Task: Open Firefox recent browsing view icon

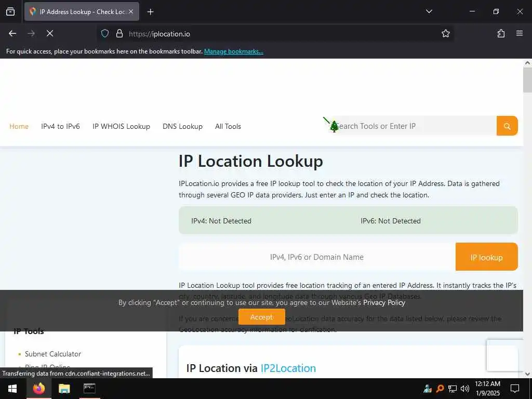Action: (10, 12)
